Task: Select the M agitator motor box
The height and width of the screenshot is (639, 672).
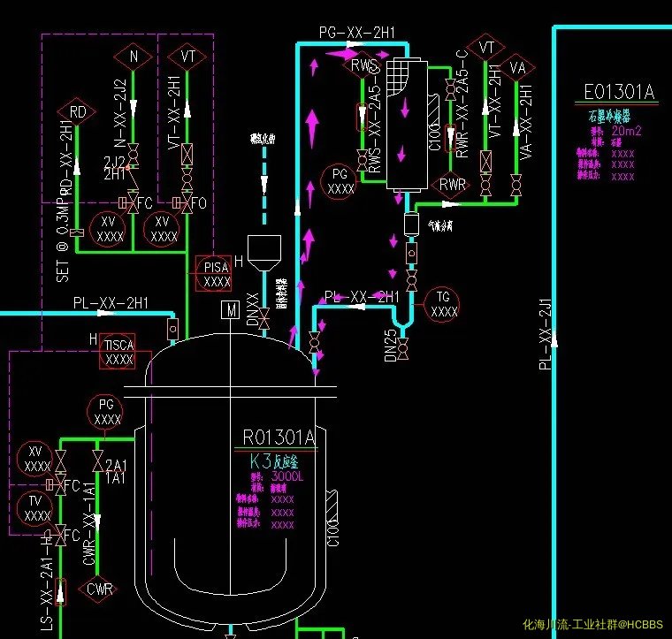Action: [232, 310]
